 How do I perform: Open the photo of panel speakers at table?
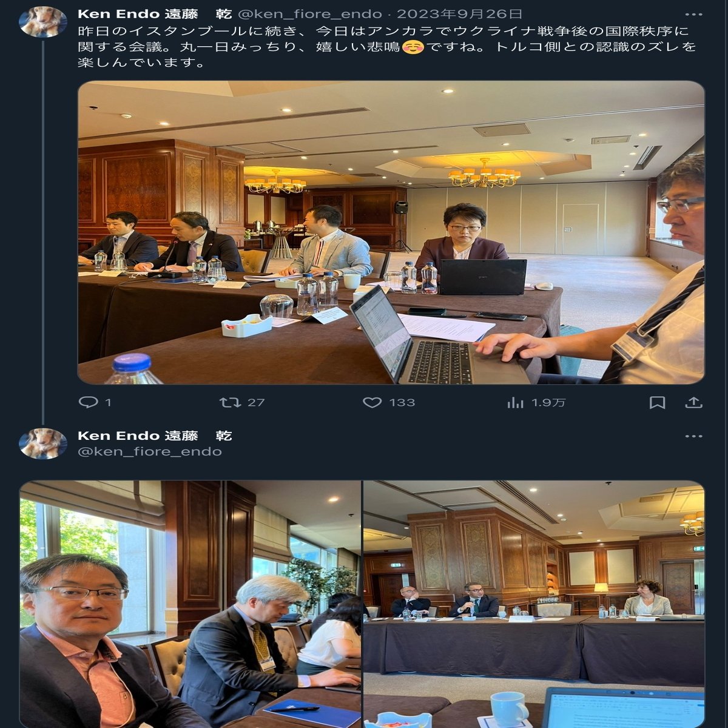coord(534,604)
